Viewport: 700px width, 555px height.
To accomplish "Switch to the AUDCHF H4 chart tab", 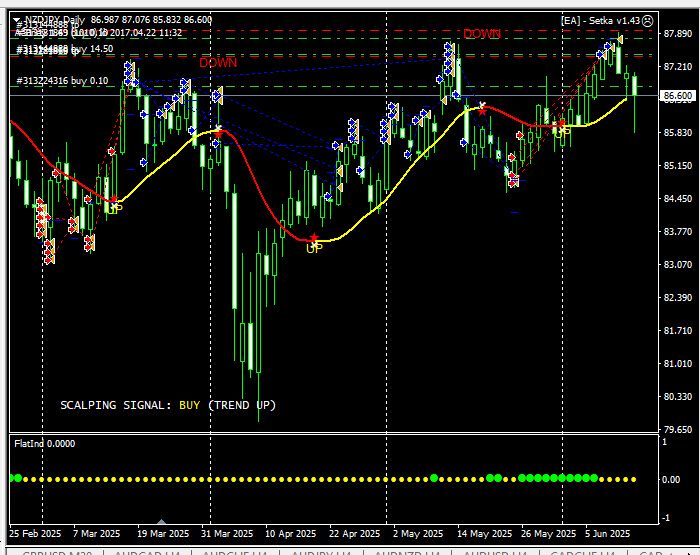I will pyautogui.click(x=235, y=552).
